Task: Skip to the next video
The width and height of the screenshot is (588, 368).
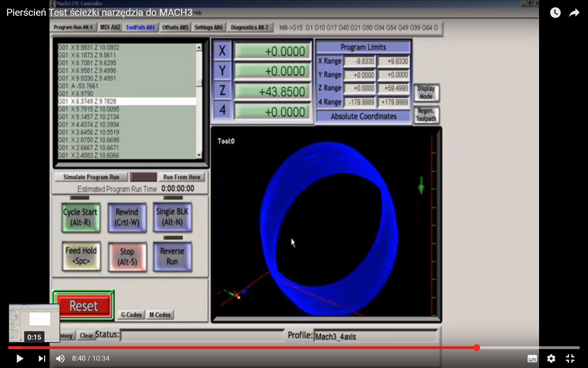Action: [42, 358]
